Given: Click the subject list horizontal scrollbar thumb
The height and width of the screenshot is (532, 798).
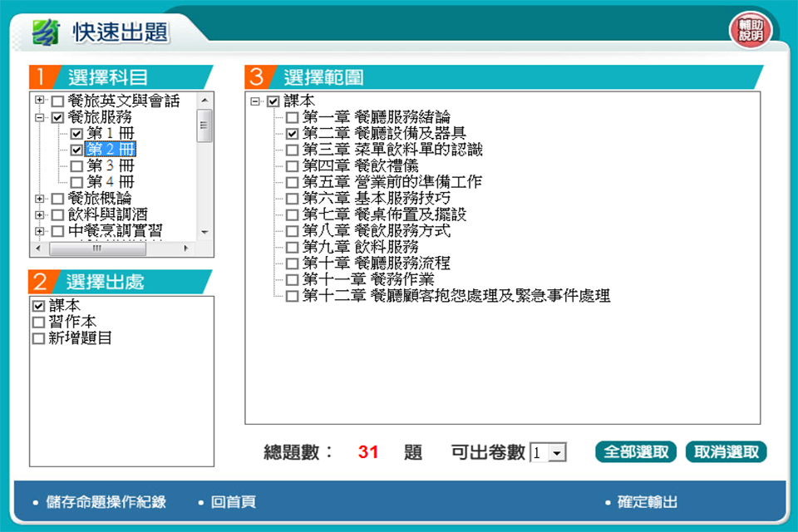Looking at the screenshot, I should [97, 249].
